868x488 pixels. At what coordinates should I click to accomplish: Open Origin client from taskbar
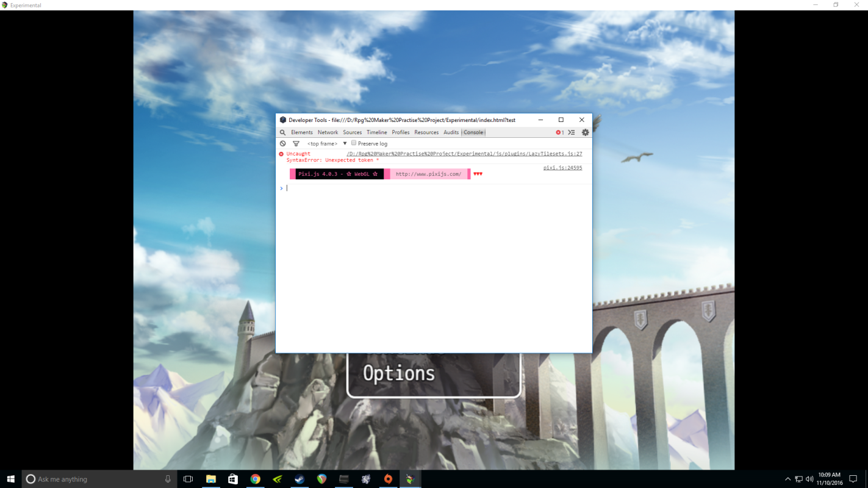tap(388, 479)
